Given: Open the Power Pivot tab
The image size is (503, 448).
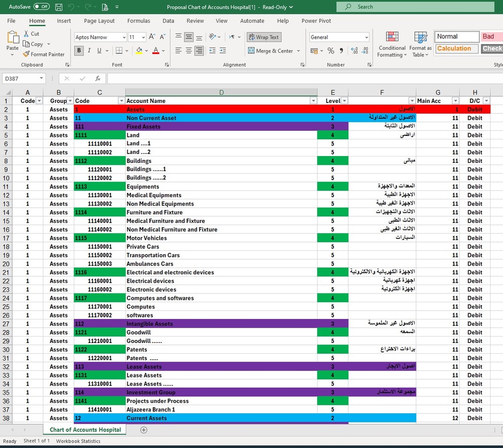Looking at the screenshot, I should [316, 21].
